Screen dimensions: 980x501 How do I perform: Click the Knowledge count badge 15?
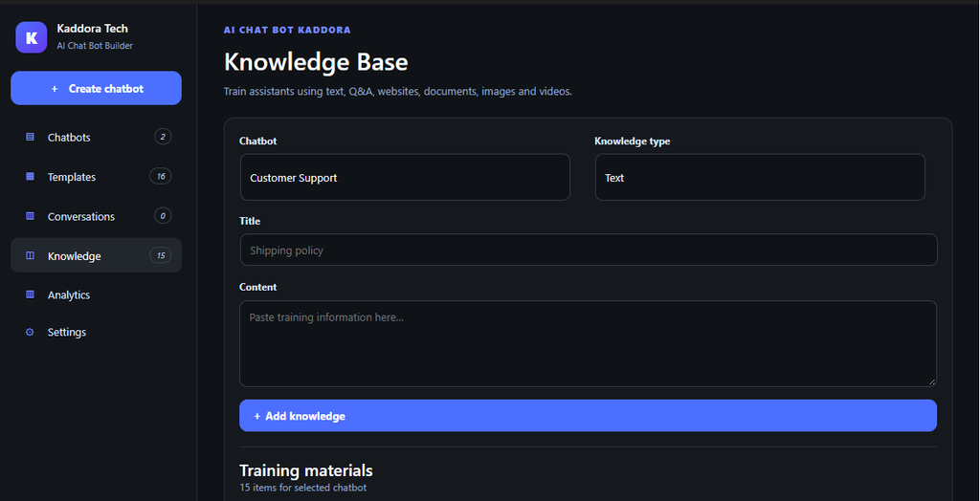(161, 255)
